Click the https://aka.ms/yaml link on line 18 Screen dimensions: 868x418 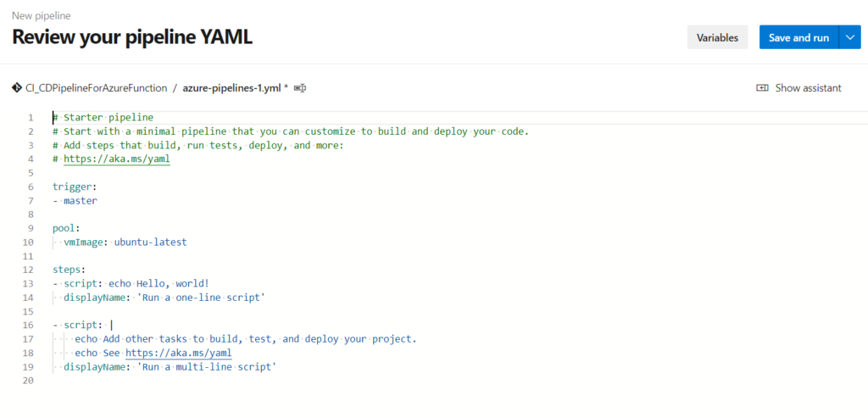[x=178, y=354]
